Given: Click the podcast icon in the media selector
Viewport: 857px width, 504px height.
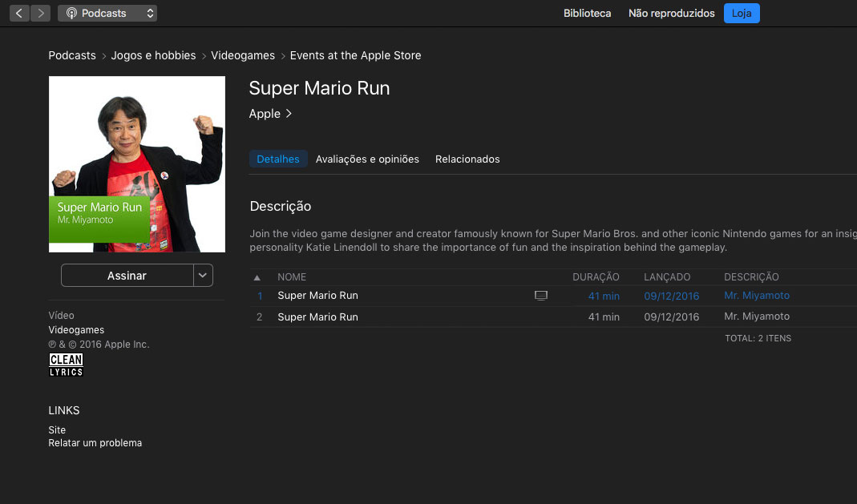Looking at the screenshot, I should click(71, 13).
